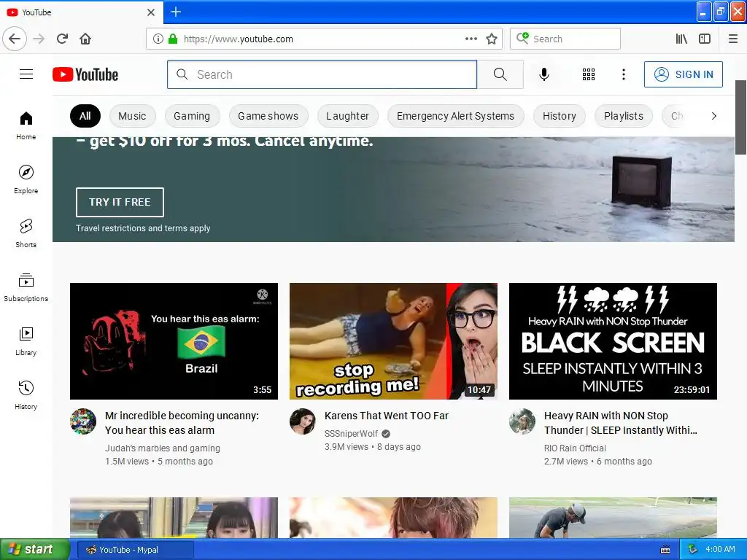Select the Game shows filter chip

[268, 116]
